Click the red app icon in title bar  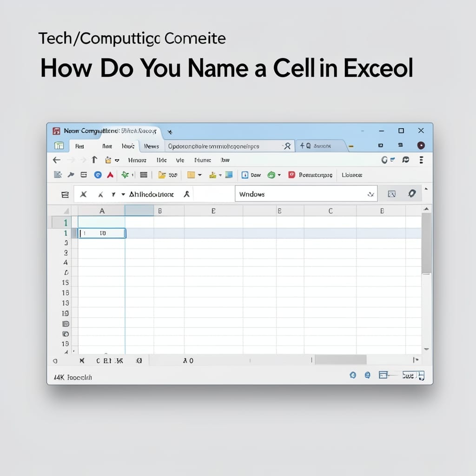56,131
